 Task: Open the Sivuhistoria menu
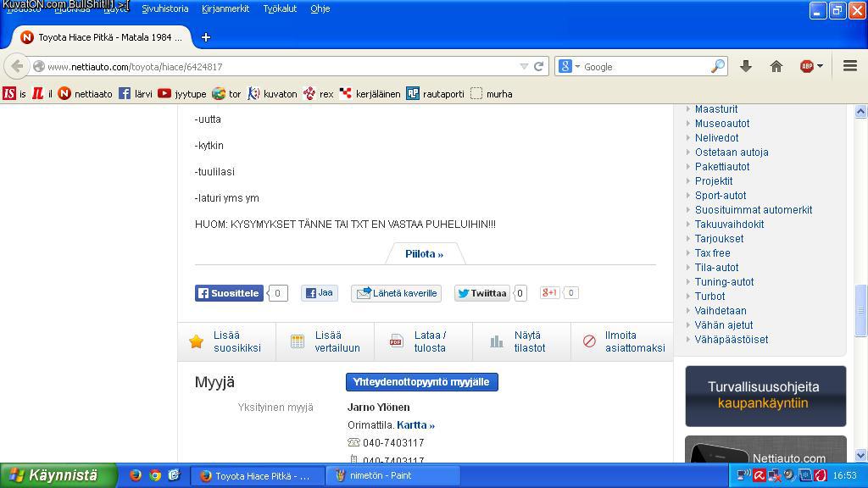(165, 8)
